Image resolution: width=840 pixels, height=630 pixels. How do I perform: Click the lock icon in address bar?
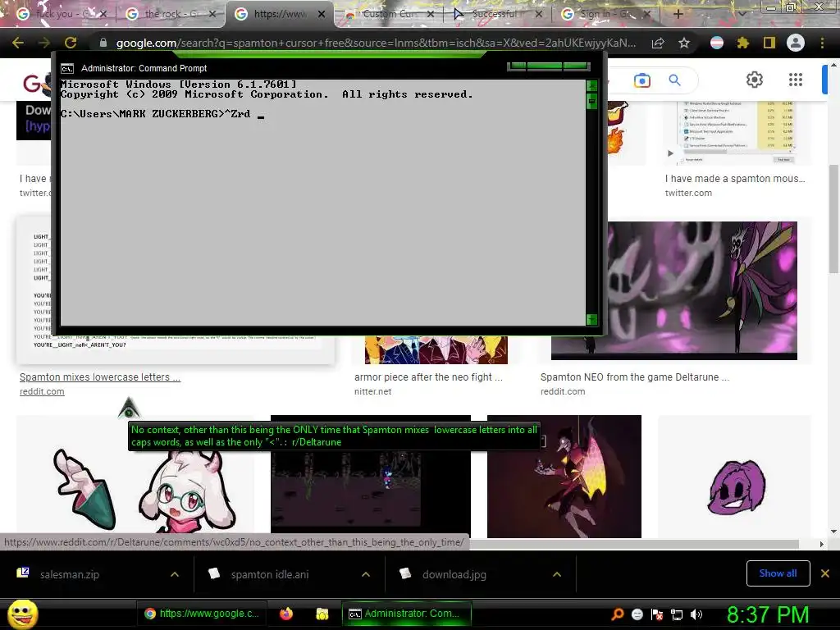tap(103, 43)
